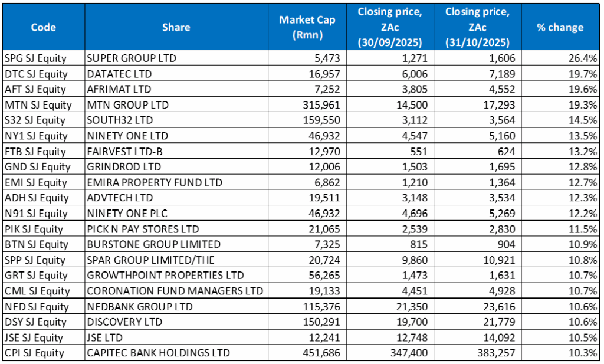Click the CPI SJ Equity code
Viewport: 604px width, 364px height.
[x=35, y=353]
